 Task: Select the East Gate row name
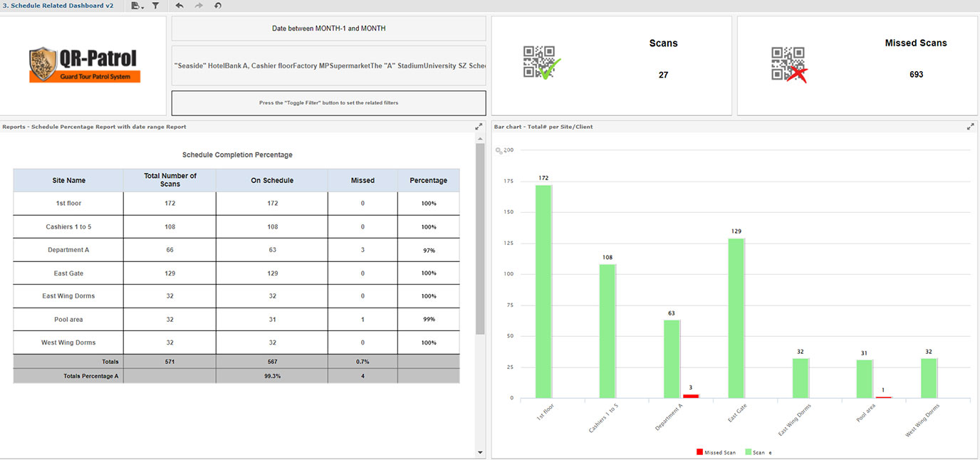tap(68, 273)
